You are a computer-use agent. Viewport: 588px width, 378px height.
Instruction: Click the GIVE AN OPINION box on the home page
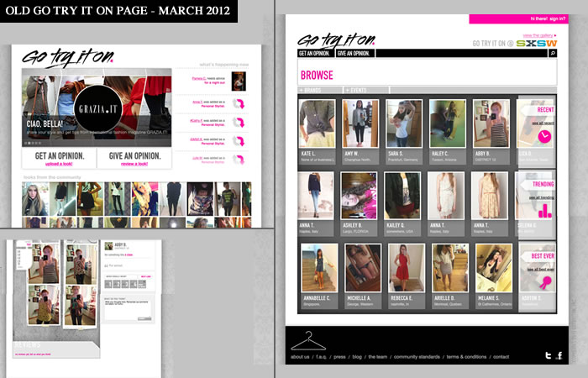coord(134,158)
